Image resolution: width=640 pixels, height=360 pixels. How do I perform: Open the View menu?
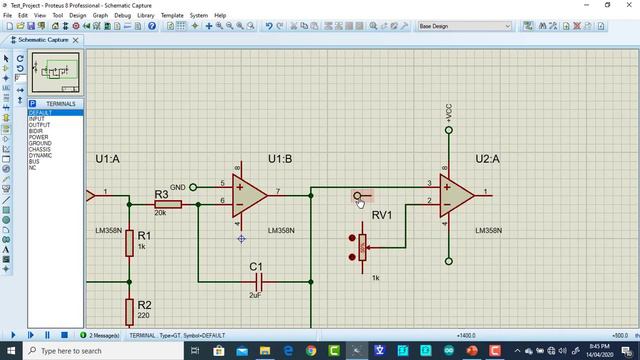tap(40, 16)
